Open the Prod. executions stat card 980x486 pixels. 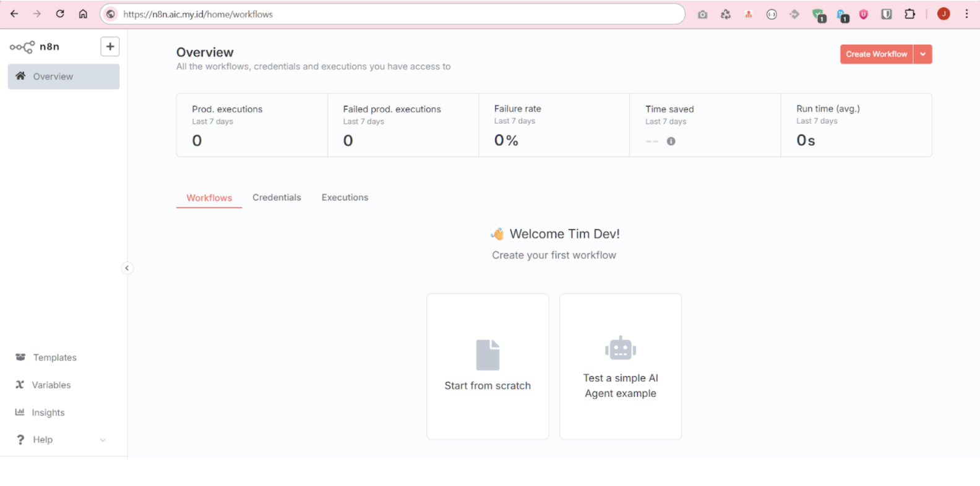click(252, 126)
